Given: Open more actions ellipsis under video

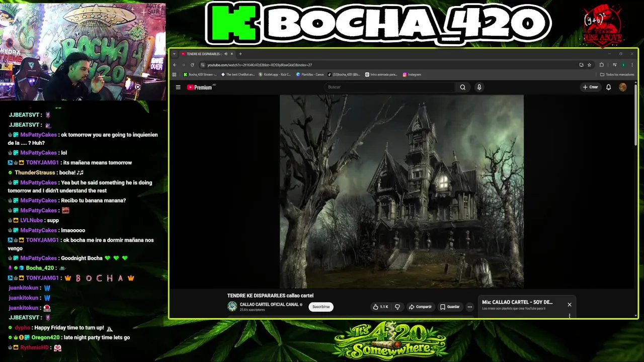Looking at the screenshot, I should tap(469, 307).
